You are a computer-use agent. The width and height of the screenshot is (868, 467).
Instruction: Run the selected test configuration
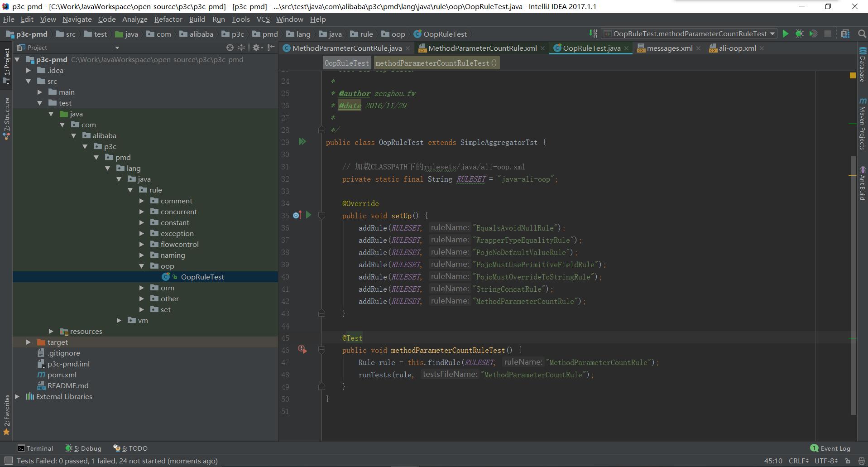[786, 34]
